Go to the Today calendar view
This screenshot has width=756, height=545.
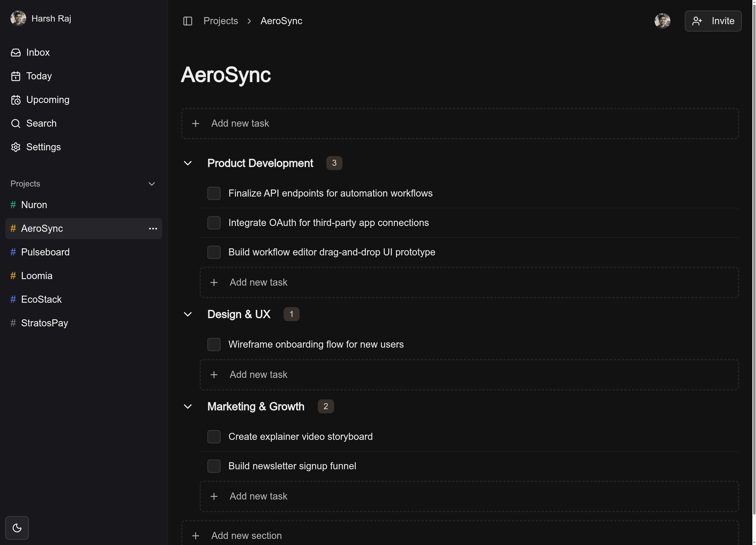(x=39, y=76)
